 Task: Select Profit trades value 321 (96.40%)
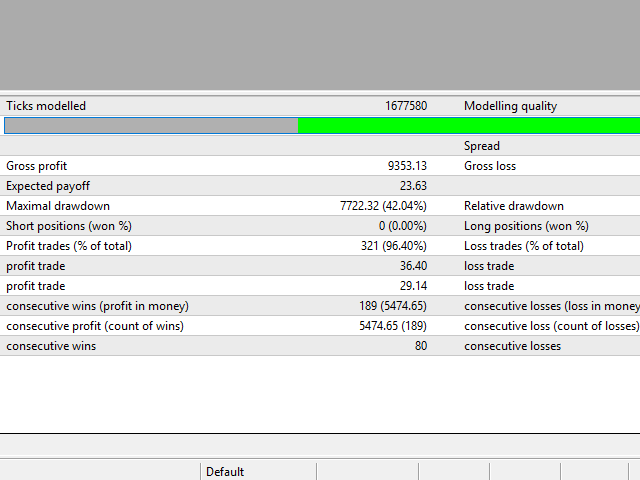394,246
